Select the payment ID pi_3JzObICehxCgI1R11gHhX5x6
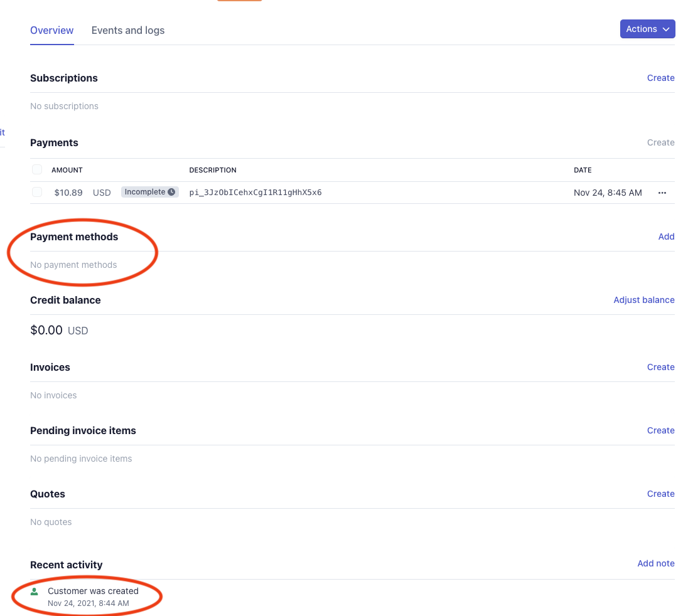 click(255, 193)
